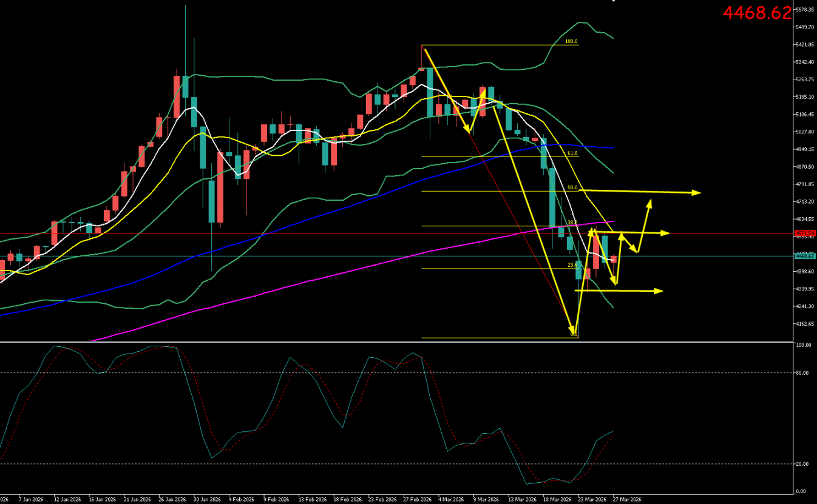The height and width of the screenshot is (504, 817).
Task: Click arrowhead of the lowest horizontal yellow arrow
Action: click(x=660, y=291)
